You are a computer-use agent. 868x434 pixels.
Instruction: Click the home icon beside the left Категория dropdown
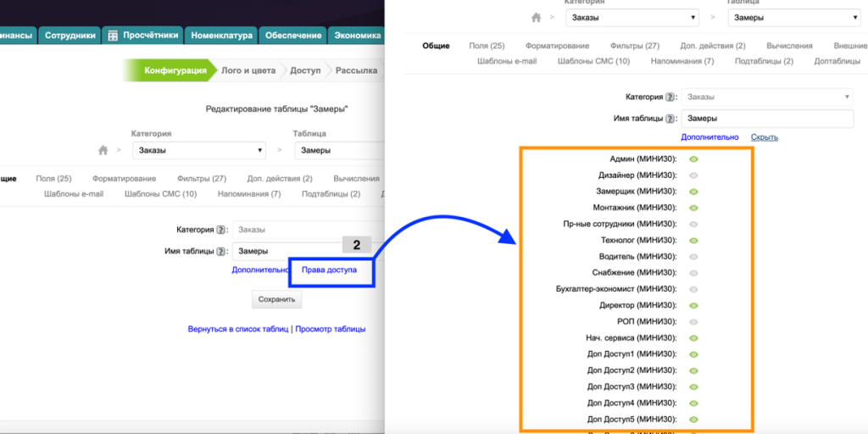pyautogui.click(x=103, y=151)
